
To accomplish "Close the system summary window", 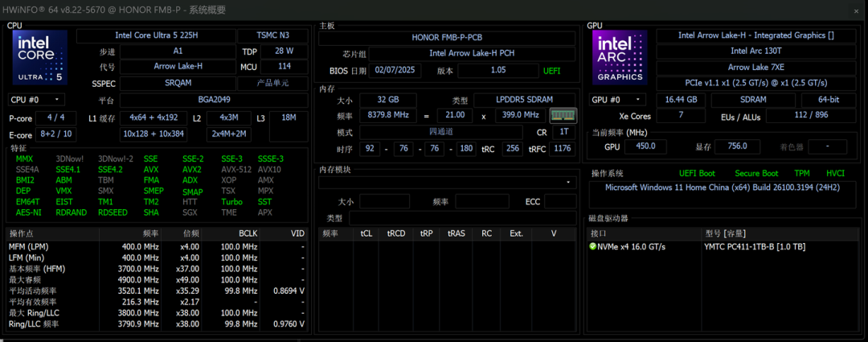I will pyautogui.click(x=857, y=10).
